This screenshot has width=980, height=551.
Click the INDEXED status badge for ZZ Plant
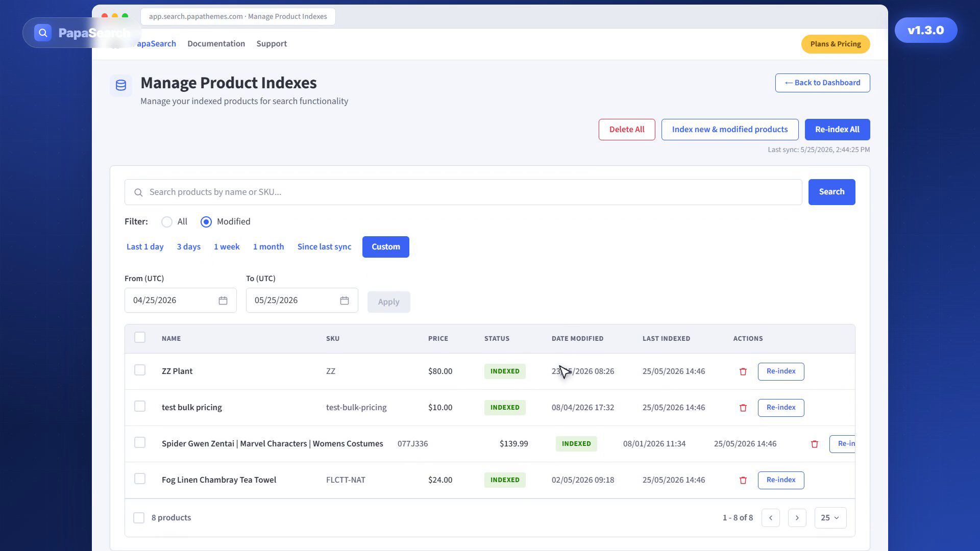coord(505,371)
